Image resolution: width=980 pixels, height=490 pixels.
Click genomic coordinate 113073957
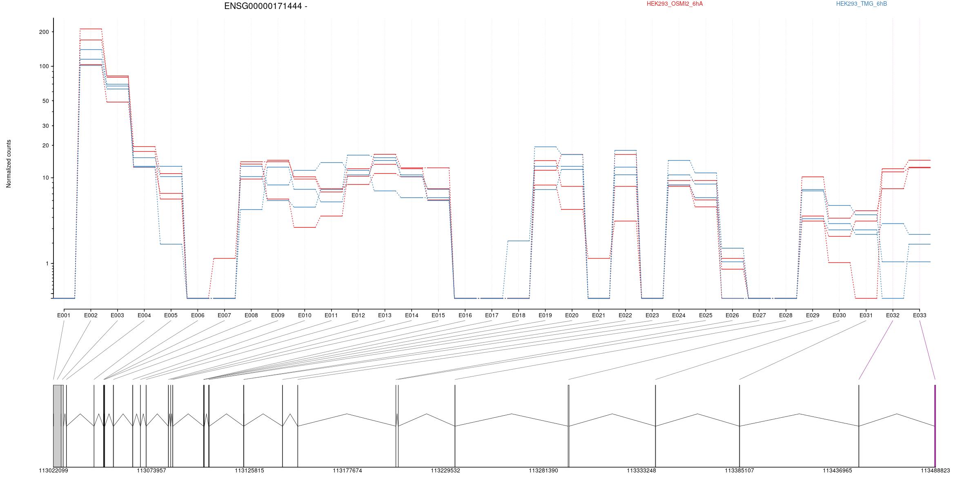coord(151,470)
